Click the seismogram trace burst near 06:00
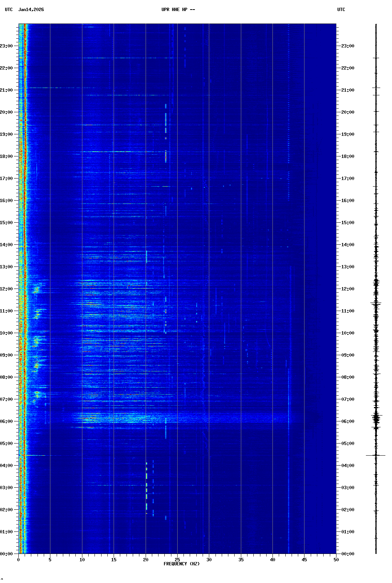 (x=376, y=418)
